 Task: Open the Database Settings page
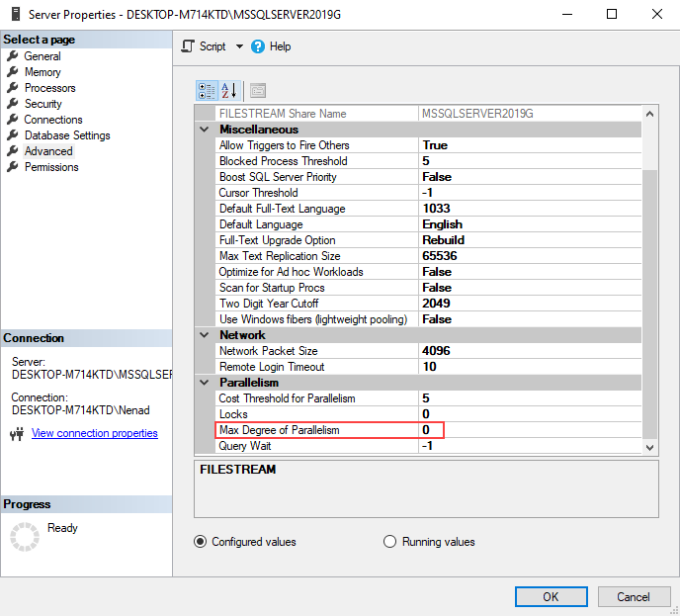(x=67, y=135)
